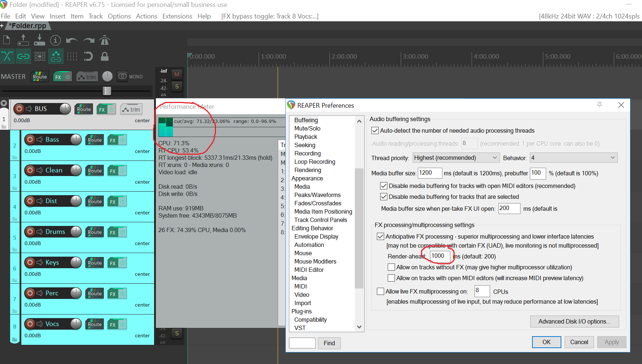Image resolution: width=642 pixels, height=364 pixels.
Task: Click Advanced Disk I/O options button
Action: [x=574, y=321]
